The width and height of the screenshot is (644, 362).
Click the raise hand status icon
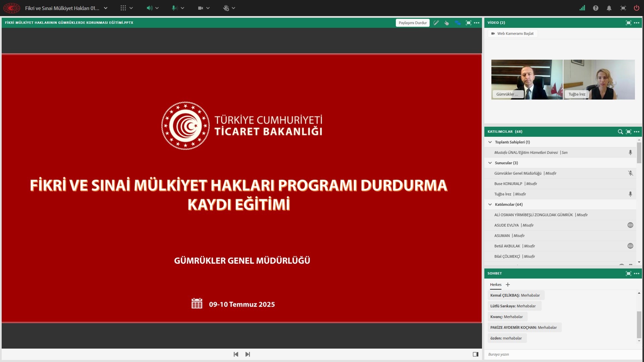click(x=226, y=8)
